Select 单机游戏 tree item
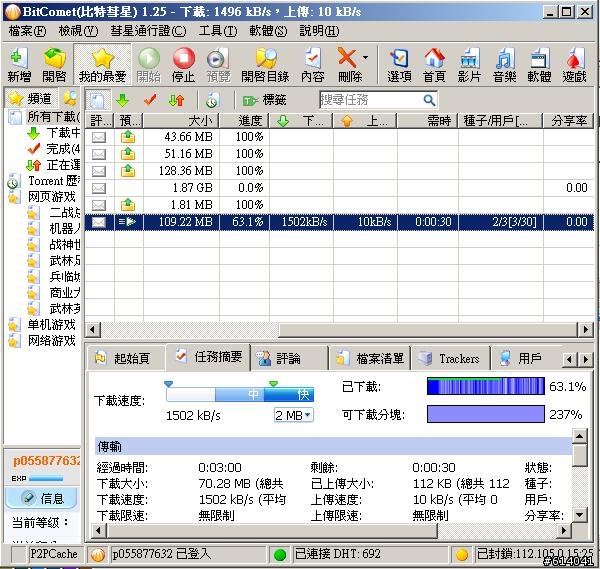 (52, 325)
